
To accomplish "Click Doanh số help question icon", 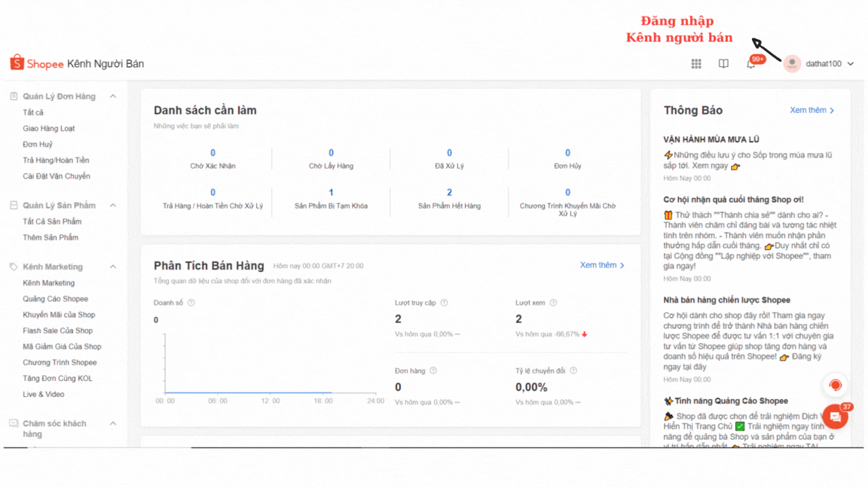I will tap(191, 303).
